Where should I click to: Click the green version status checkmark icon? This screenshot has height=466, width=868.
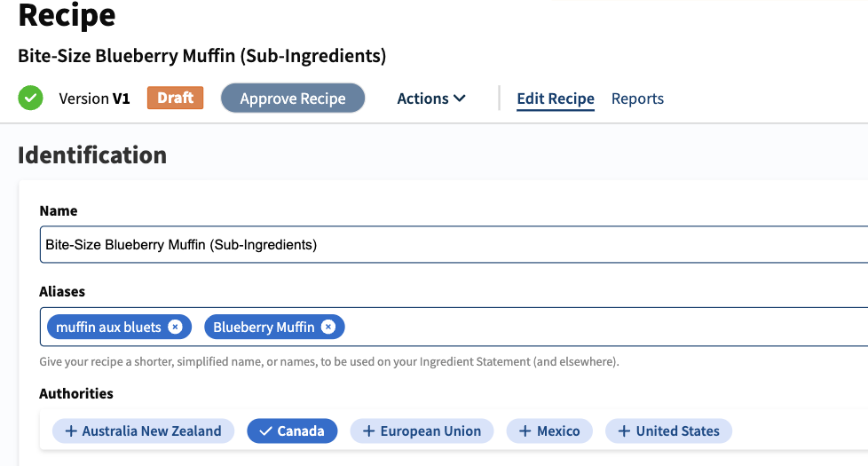pyautogui.click(x=30, y=99)
